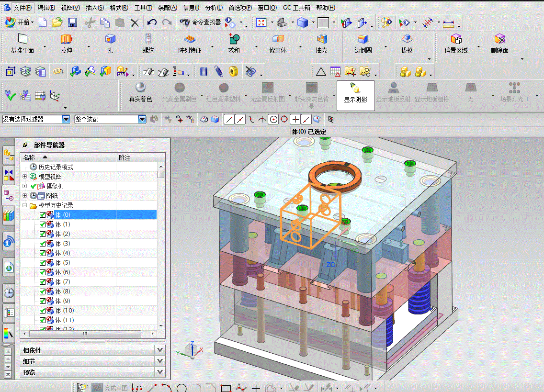Uncheck the 体 (3) checkbox
Image resolution: width=544 pixels, height=392 pixels.
[x=43, y=244]
